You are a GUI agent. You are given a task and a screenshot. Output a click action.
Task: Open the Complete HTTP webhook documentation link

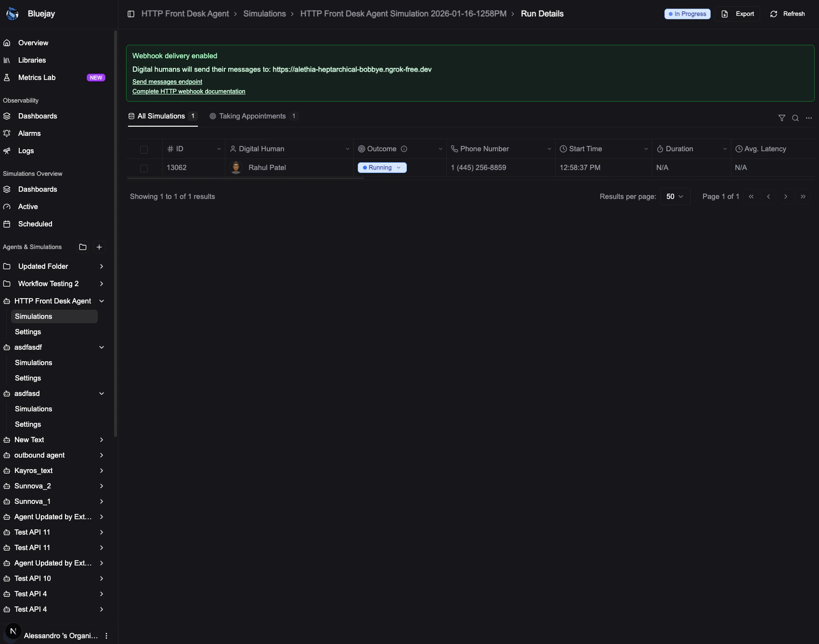click(188, 92)
